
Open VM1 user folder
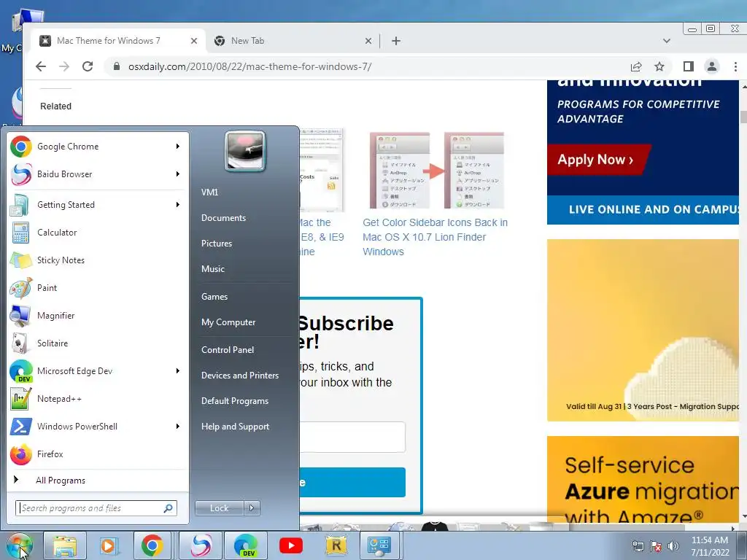209,192
